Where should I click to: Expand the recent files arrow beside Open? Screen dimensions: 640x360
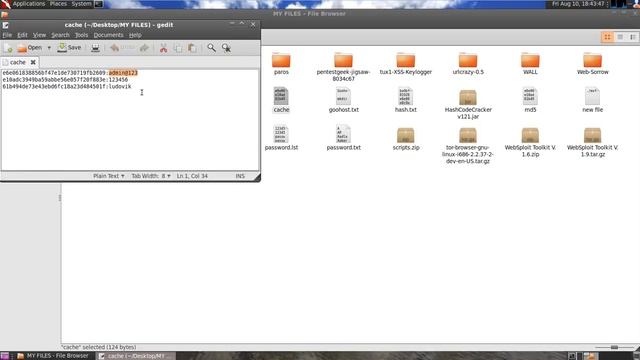click(x=49, y=48)
